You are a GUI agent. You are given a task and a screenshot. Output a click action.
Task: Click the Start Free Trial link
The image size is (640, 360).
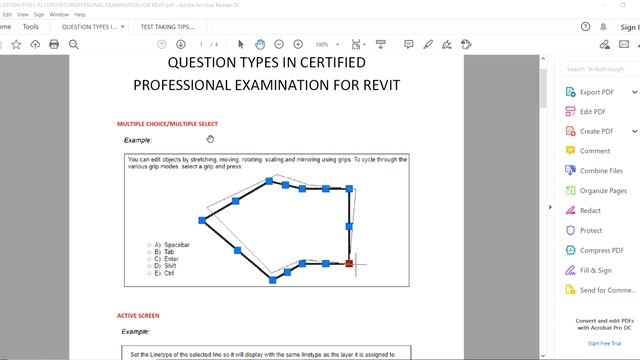(x=604, y=344)
